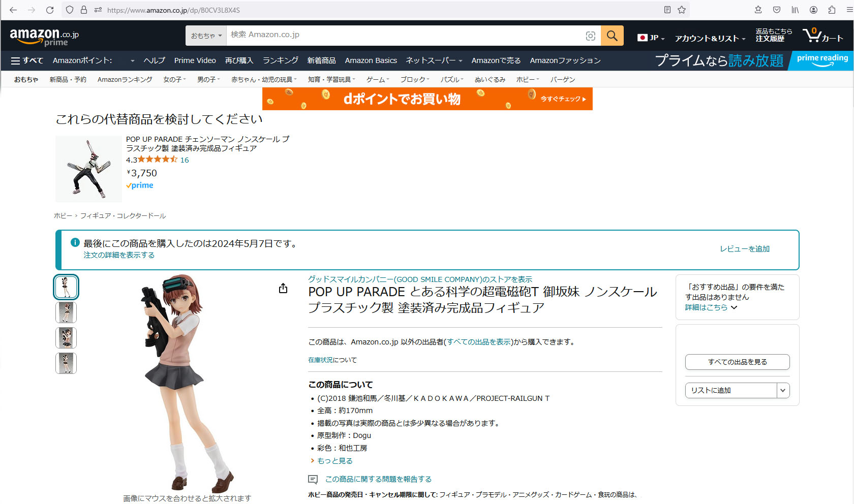Expand 詳細はこちら details
Image resolution: width=854 pixels, height=504 pixels.
pos(711,307)
